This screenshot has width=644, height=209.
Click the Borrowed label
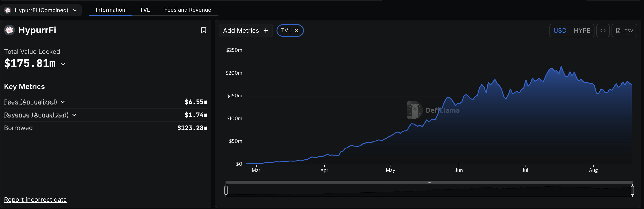(x=19, y=128)
